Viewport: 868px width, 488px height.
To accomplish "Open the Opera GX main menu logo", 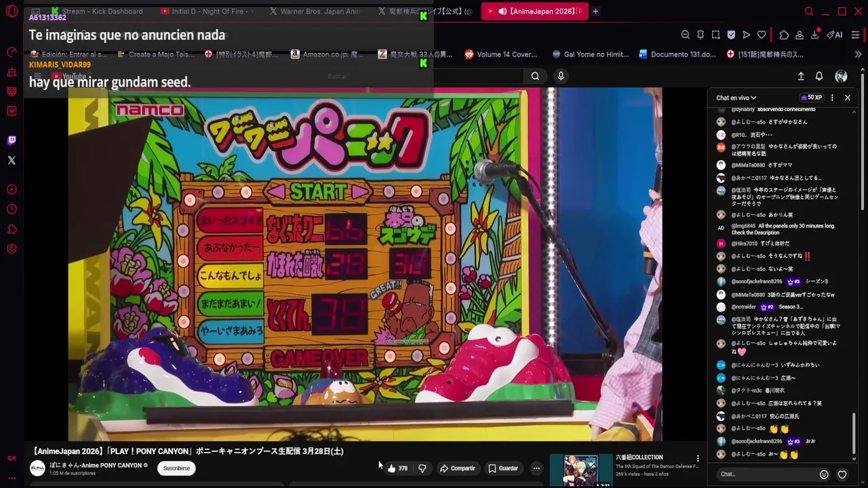I will [12, 12].
